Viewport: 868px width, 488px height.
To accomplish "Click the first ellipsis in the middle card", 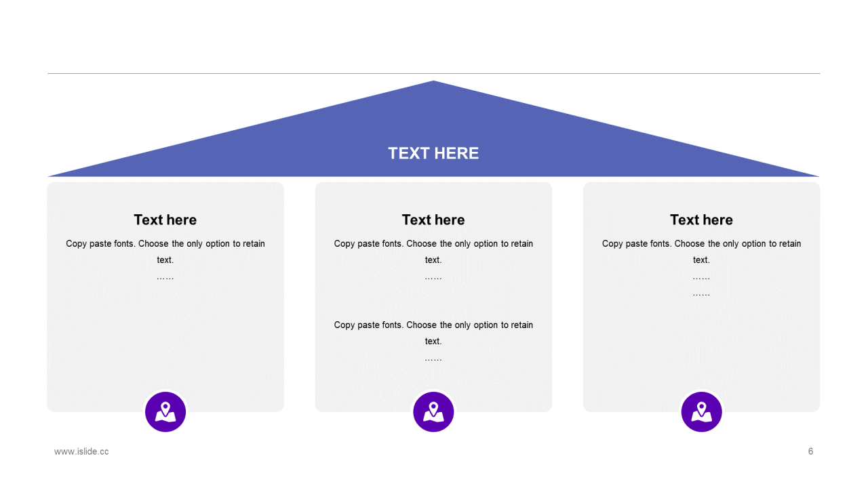I will coord(433,277).
